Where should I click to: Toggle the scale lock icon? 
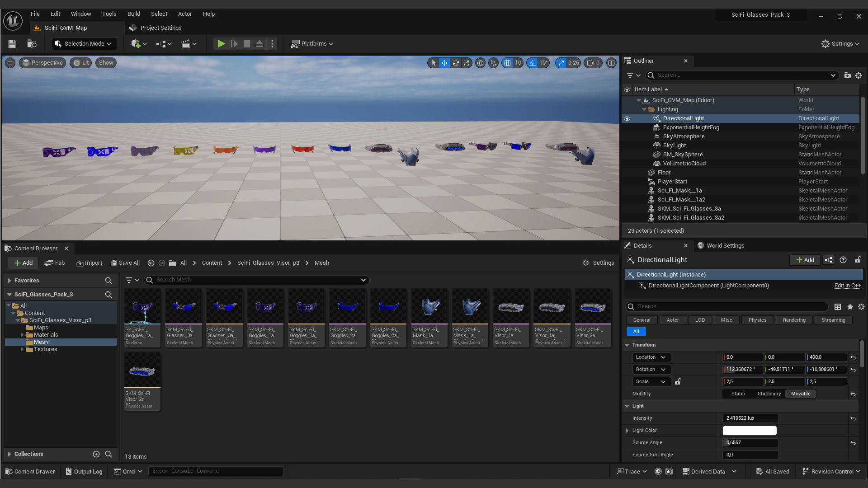tap(678, 382)
